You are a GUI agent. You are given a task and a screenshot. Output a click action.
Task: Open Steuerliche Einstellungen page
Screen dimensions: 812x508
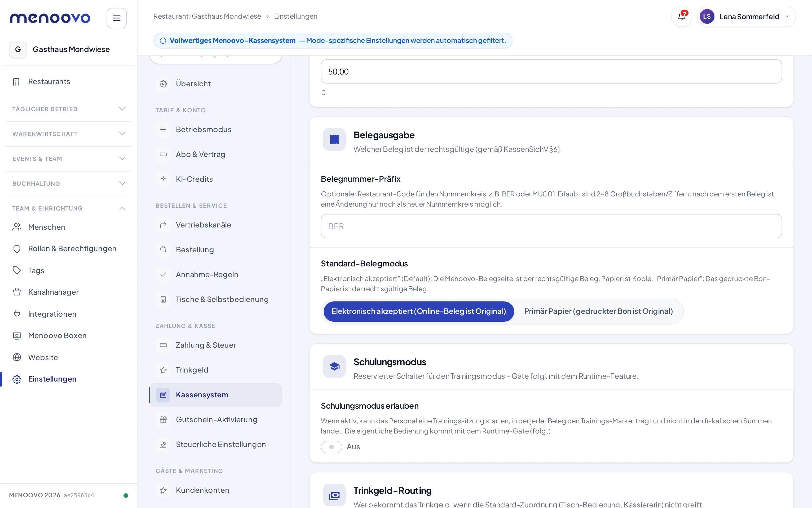tap(215, 444)
